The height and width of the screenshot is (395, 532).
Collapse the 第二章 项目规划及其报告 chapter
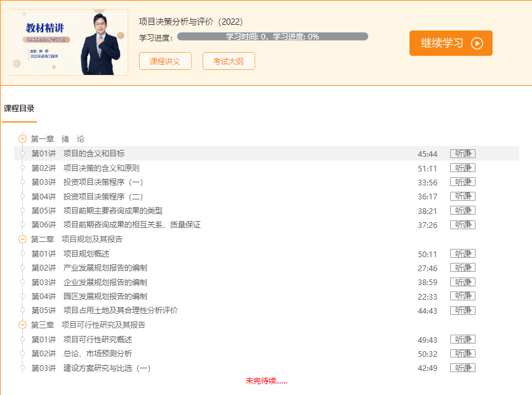[22, 239]
